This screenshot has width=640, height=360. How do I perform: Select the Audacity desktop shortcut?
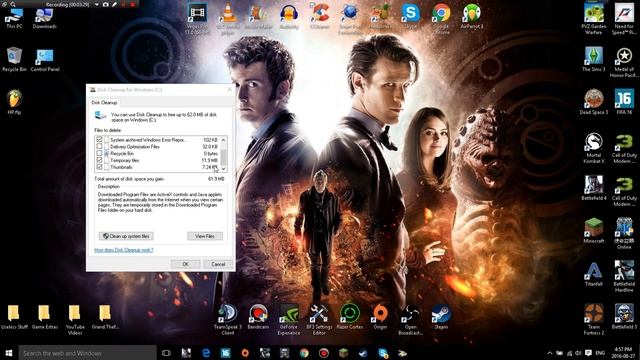coord(289,17)
